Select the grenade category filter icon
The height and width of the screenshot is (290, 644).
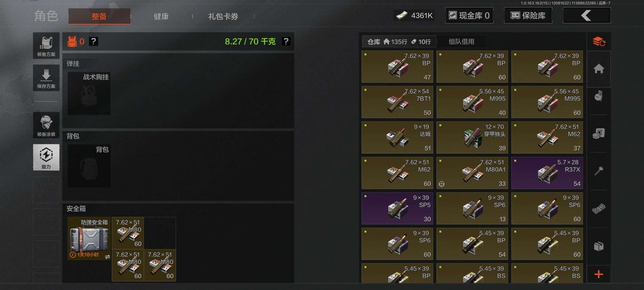click(x=599, y=97)
